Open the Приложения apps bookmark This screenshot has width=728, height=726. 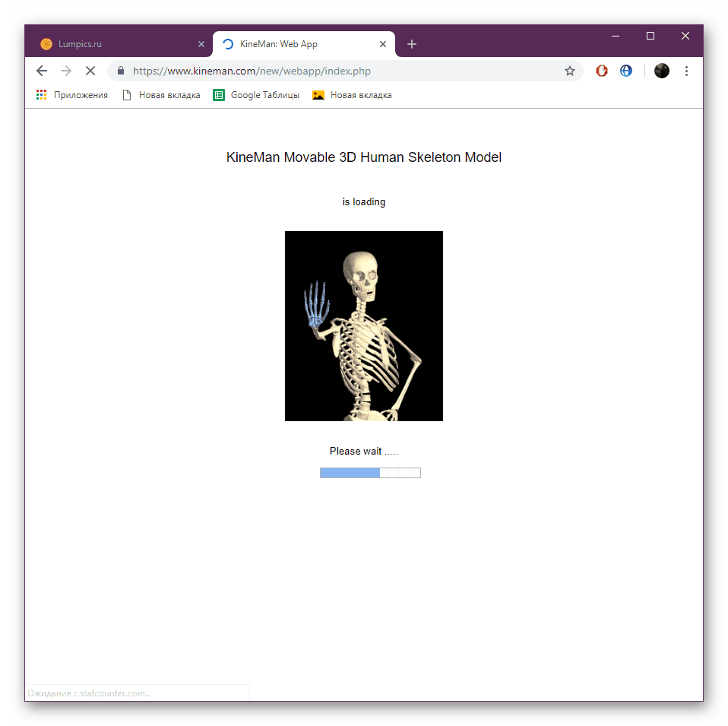(72, 95)
